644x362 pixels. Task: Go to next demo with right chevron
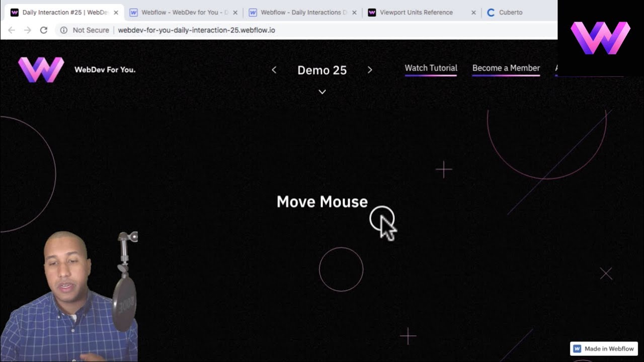(370, 70)
